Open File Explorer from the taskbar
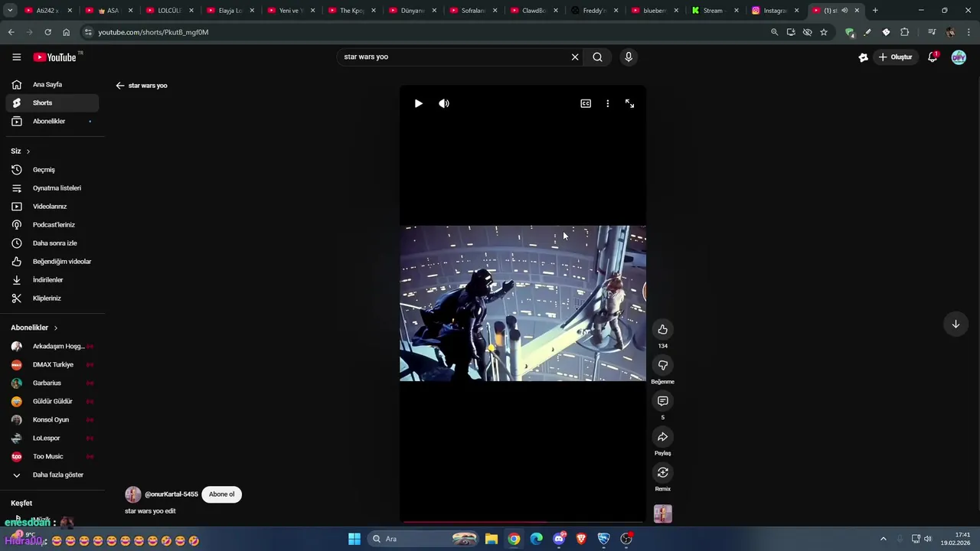The width and height of the screenshot is (980, 551). click(x=492, y=539)
